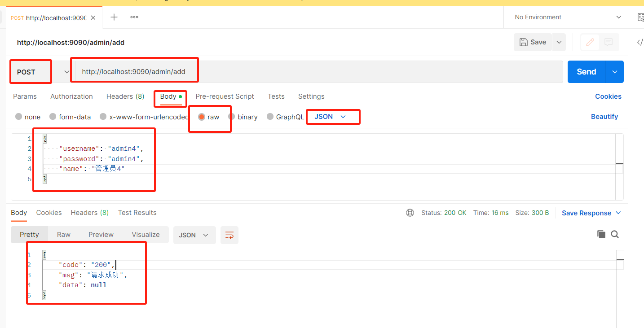The height and width of the screenshot is (328, 644).
Task: Select the GraphQL radio button
Action: point(270,117)
